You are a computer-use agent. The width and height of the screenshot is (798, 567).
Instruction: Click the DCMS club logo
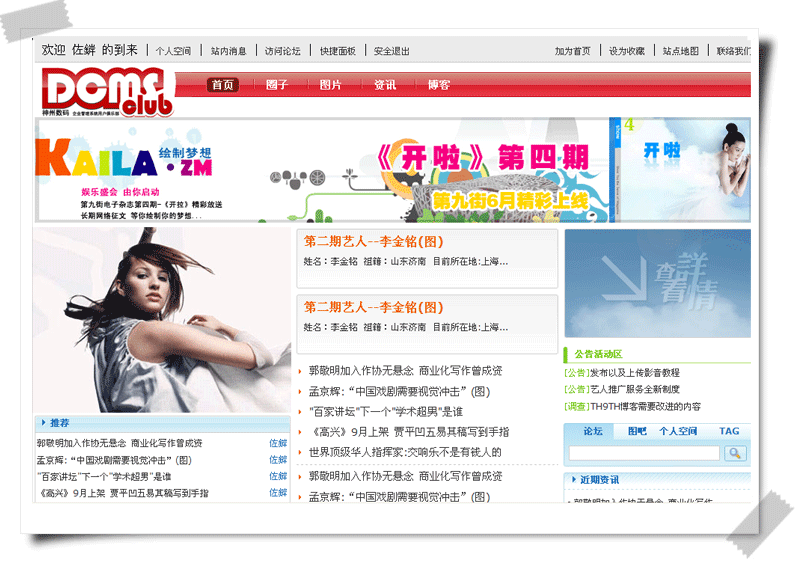[108, 92]
